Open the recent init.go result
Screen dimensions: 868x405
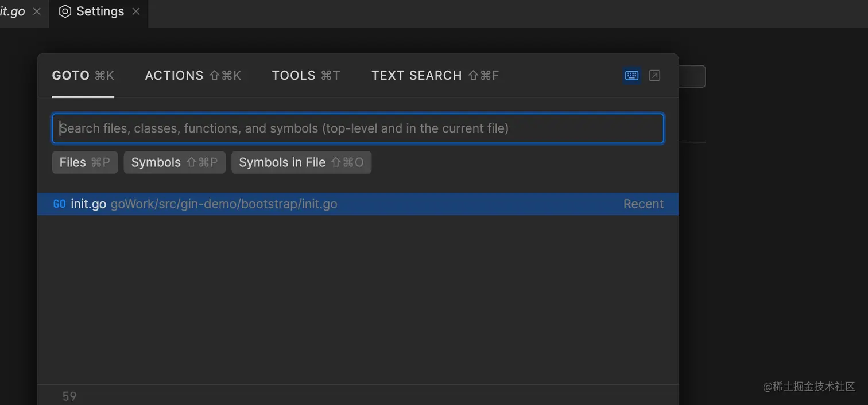358,204
